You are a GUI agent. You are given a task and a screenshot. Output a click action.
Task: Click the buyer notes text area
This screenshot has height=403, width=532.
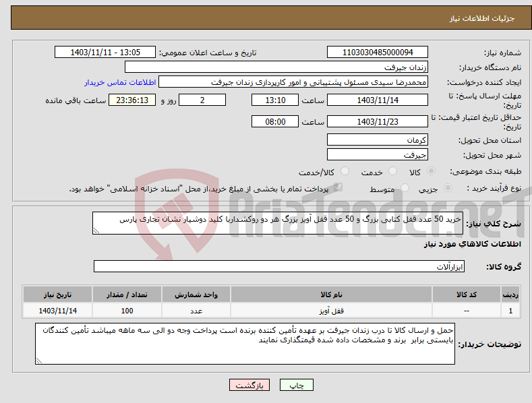click(245, 344)
